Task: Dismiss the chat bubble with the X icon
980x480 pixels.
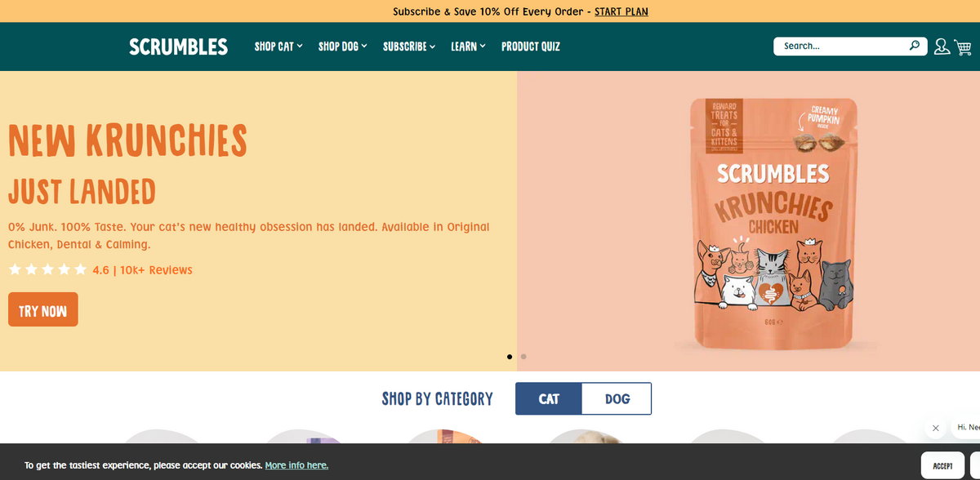Action: [936, 428]
